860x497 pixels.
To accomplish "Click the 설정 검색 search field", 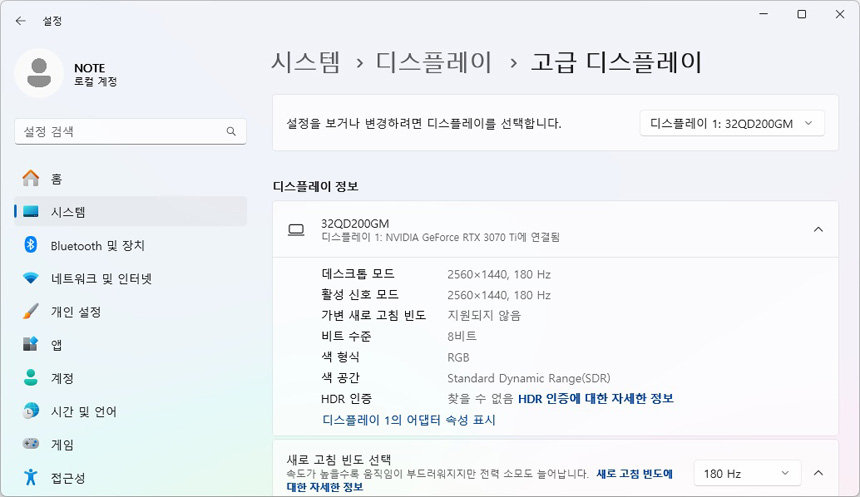I will [120, 131].
